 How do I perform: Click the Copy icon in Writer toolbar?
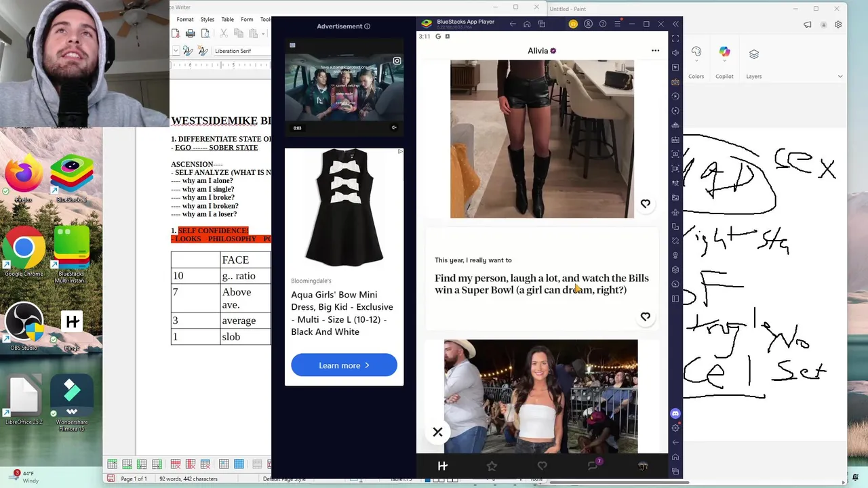(x=239, y=33)
